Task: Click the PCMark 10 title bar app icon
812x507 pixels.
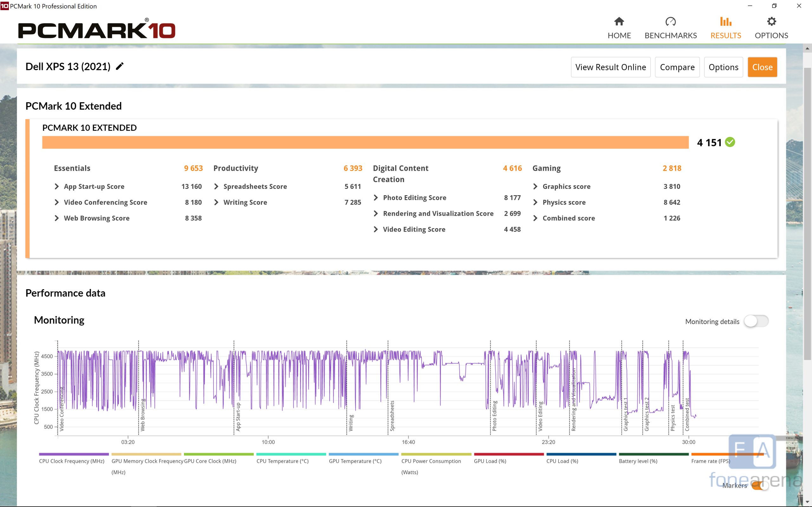Action: pos(4,6)
